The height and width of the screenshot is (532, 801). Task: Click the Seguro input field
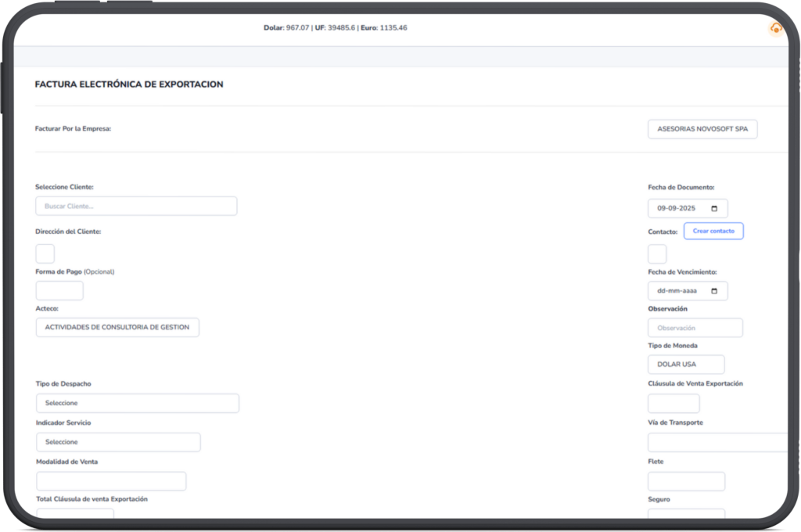tap(686, 514)
